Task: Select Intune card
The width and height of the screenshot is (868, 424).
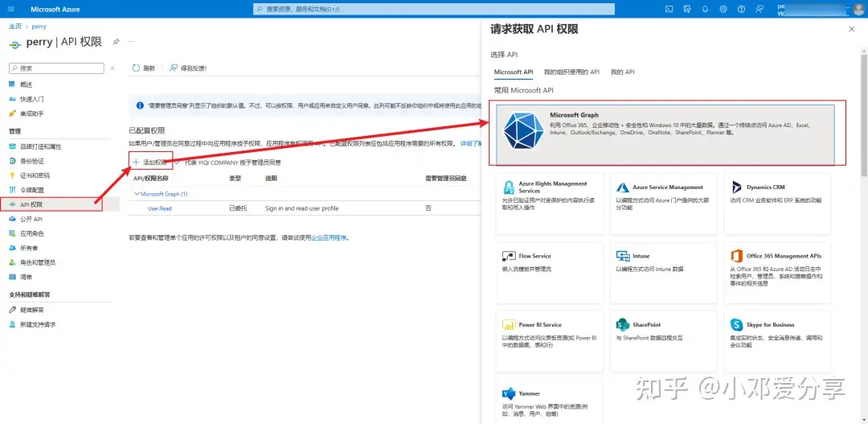Action: tap(664, 273)
